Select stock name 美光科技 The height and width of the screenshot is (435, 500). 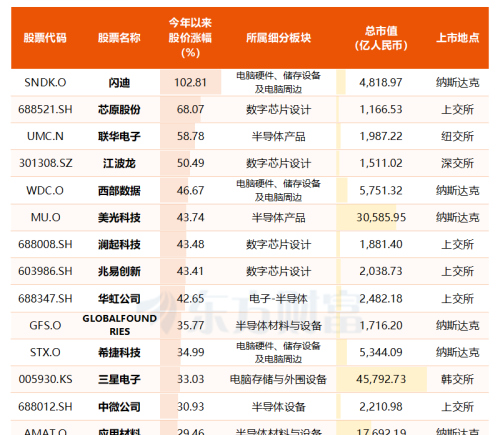(x=119, y=218)
